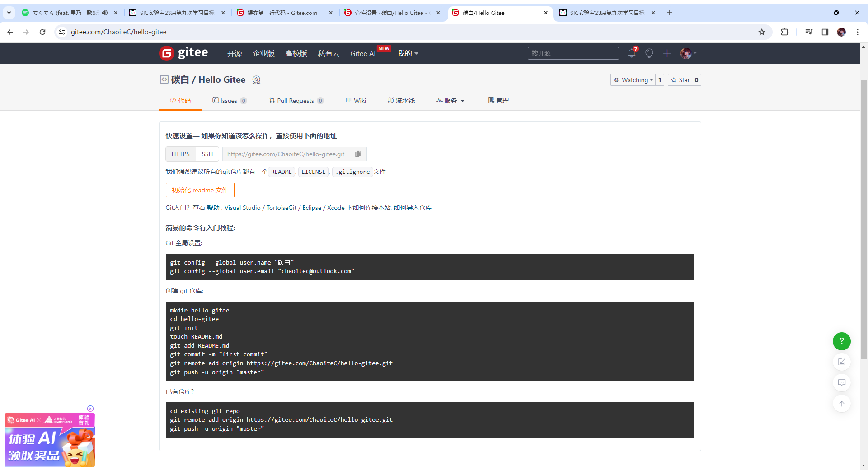Image resolution: width=868 pixels, height=470 pixels.
Task: Open the TortoiseGit help link
Action: [x=282, y=208]
